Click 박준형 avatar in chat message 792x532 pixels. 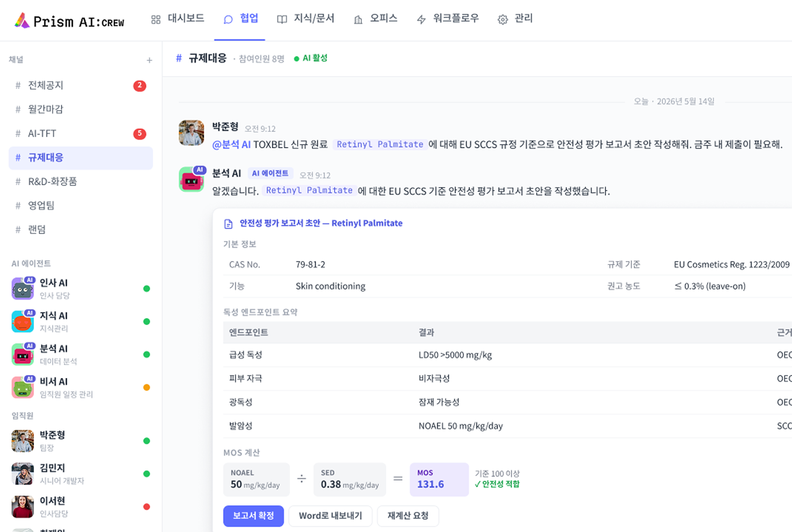pyautogui.click(x=191, y=133)
